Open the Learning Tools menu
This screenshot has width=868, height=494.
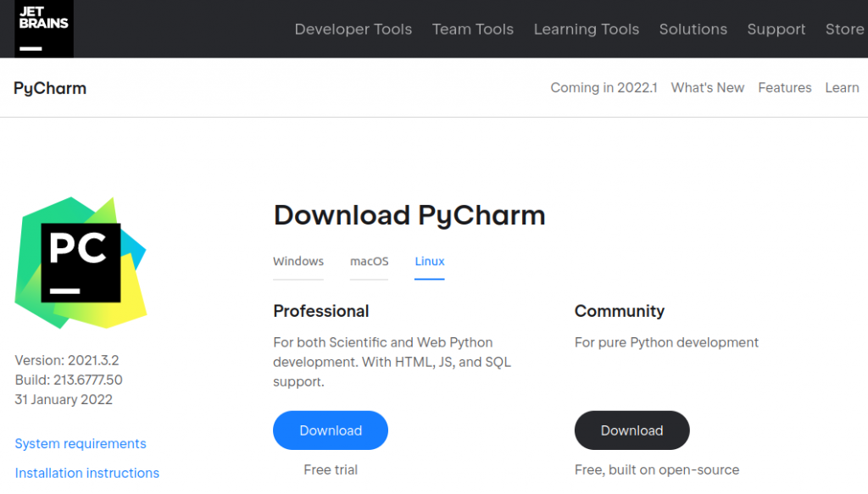586,29
